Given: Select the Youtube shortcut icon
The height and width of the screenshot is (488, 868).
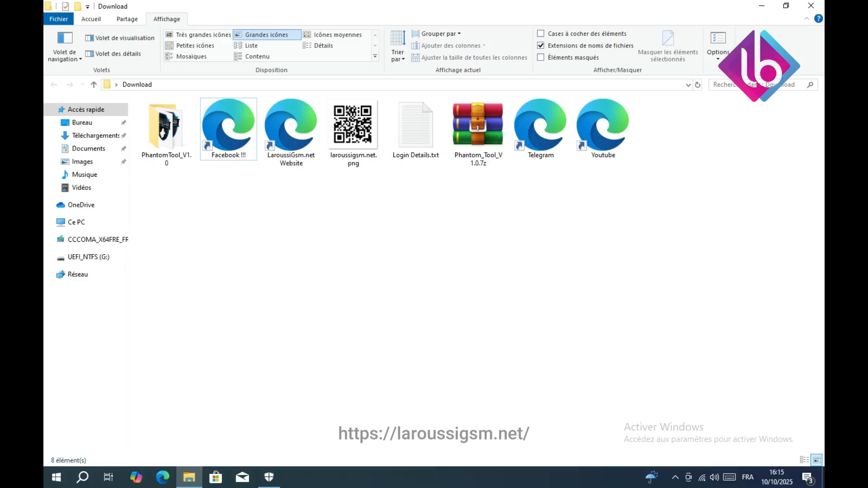Looking at the screenshot, I should (603, 125).
